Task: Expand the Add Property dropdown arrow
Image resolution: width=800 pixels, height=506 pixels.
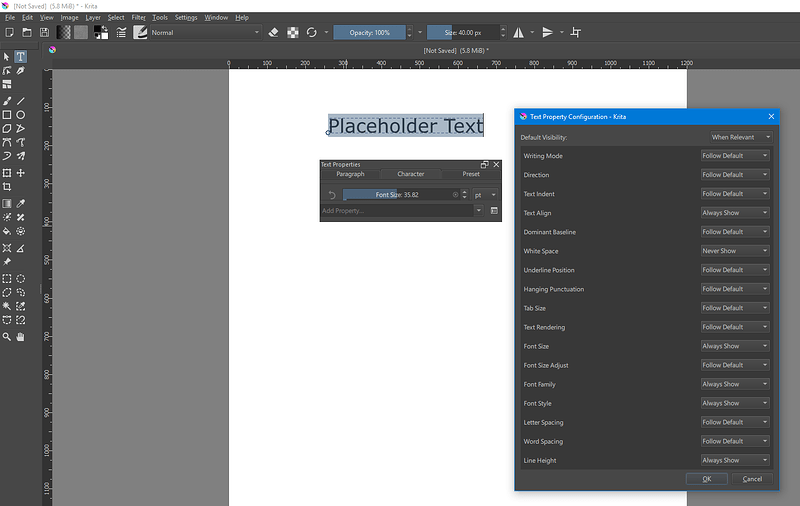Action: [479, 210]
